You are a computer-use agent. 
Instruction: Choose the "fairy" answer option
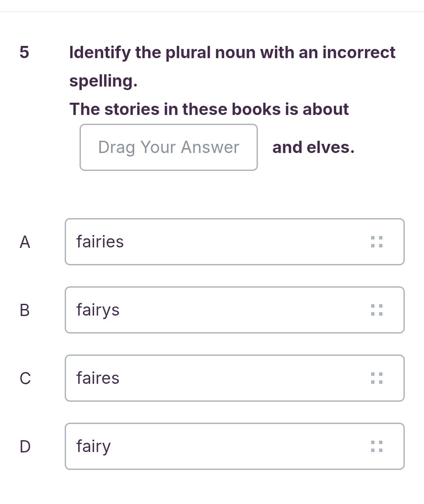click(x=235, y=446)
